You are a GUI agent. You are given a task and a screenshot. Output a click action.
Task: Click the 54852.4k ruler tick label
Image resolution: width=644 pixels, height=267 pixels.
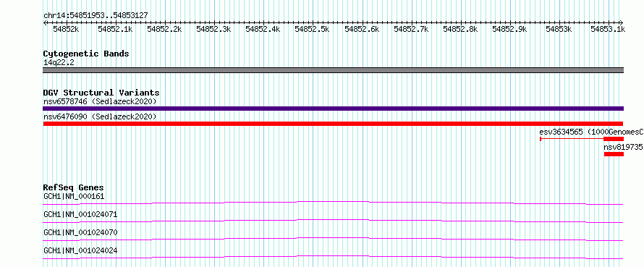click(263, 29)
